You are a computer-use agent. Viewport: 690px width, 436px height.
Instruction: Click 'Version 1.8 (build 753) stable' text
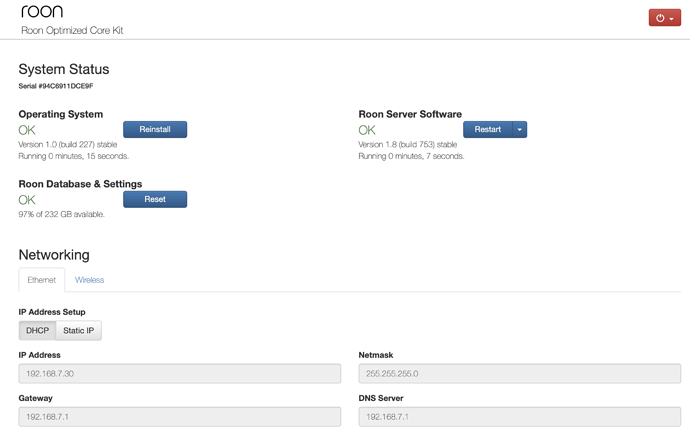[x=408, y=144]
